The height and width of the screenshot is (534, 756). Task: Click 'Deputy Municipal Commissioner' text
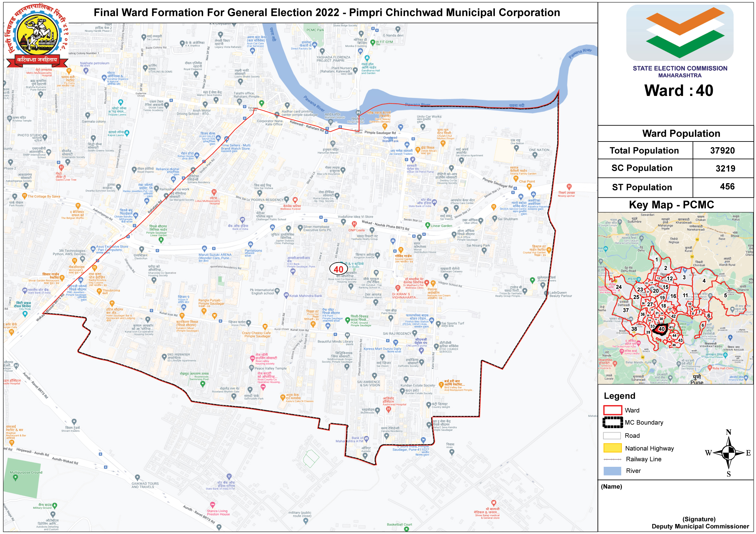point(700,526)
